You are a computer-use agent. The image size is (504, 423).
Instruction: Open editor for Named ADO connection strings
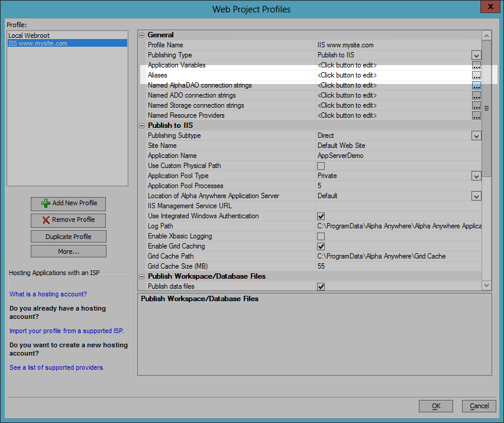(476, 95)
